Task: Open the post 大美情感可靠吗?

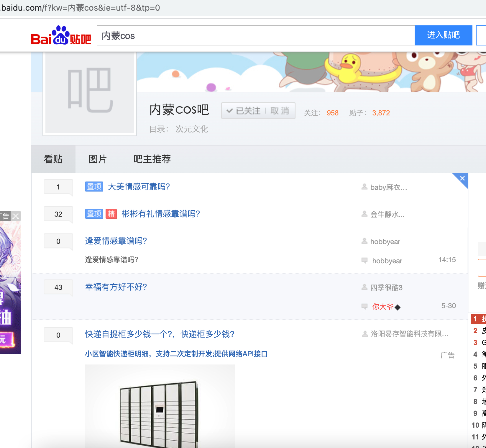Action: tap(139, 187)
